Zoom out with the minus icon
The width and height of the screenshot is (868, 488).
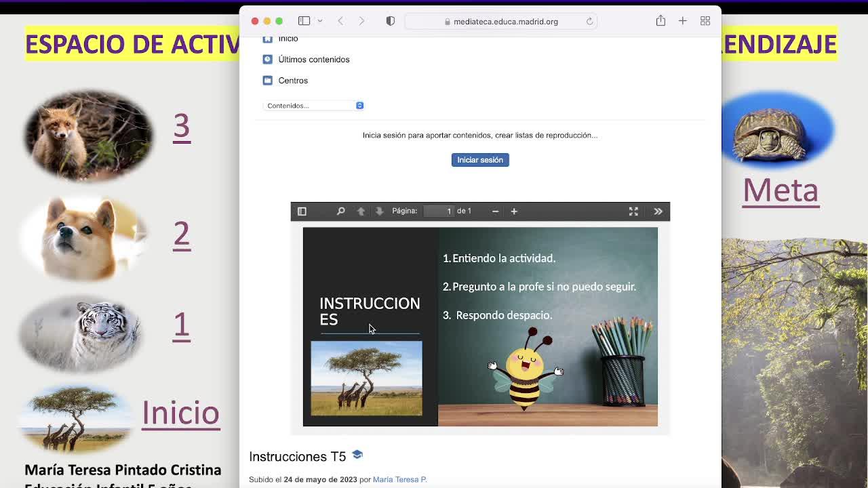click(495, 211)
